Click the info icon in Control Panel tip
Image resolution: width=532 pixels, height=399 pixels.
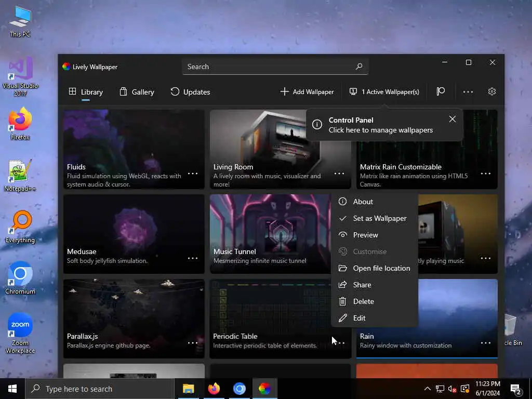pos(317,125)
